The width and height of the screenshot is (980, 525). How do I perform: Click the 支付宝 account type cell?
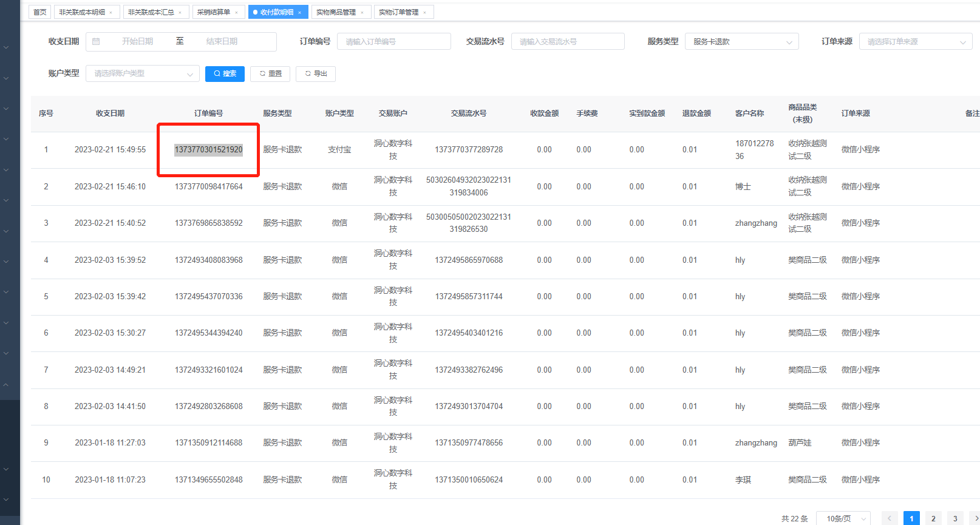[x=339, y=150]
